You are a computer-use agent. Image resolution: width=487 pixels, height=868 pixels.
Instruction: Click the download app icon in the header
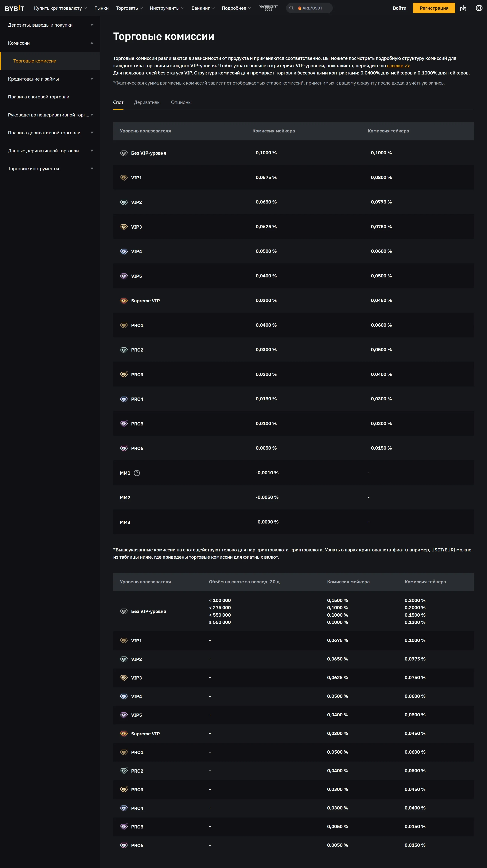(x=463, y=8)
